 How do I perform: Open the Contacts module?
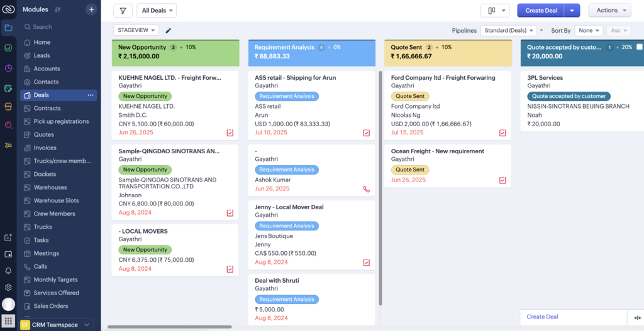pos(46,82)
